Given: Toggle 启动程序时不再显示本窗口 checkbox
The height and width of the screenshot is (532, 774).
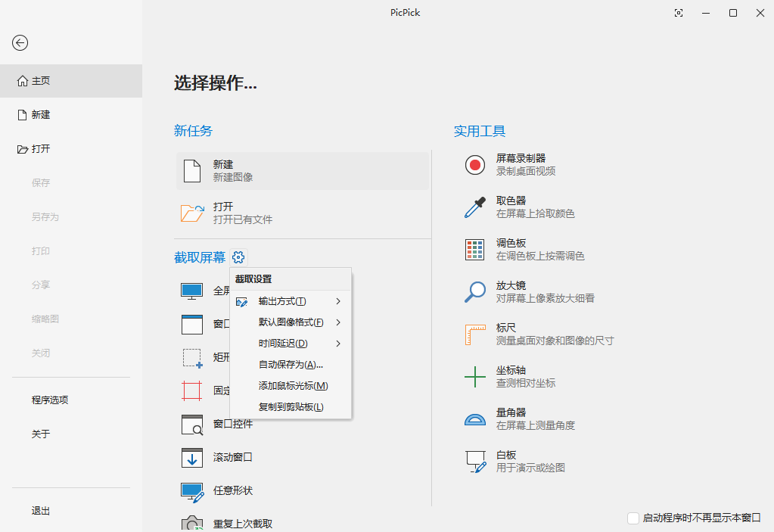Looking at the screenshot, I should (633, 518).
